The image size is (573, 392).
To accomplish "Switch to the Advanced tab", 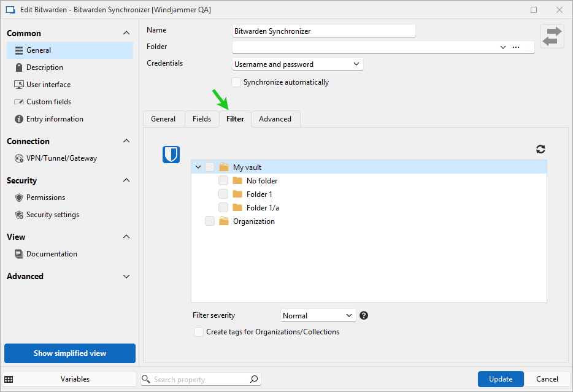I will 275,119.
